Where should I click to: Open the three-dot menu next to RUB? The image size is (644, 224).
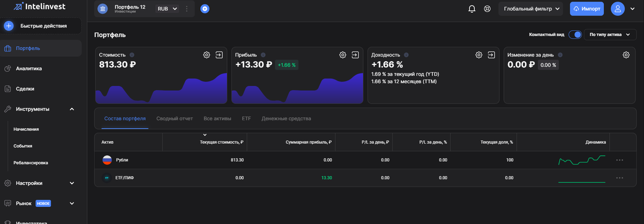coord(187,9)
